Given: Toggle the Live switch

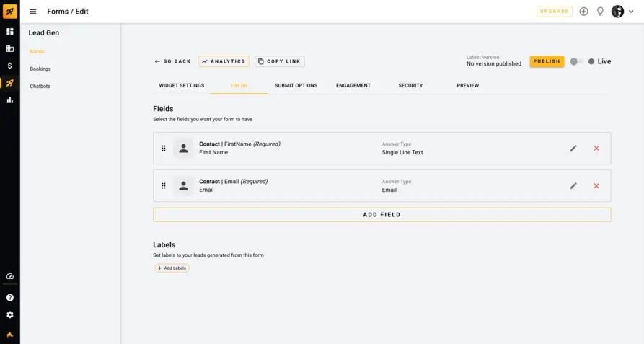Looking at the screenshot, I should point(576,61).
